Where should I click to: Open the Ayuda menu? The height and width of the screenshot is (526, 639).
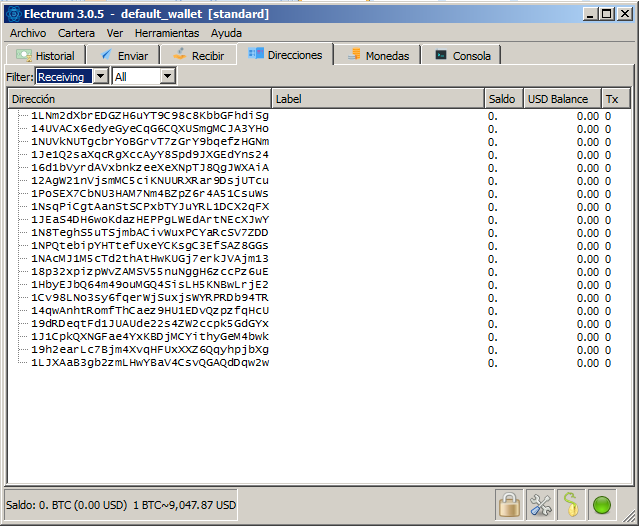pyautogui.click(x=226, y=33)
